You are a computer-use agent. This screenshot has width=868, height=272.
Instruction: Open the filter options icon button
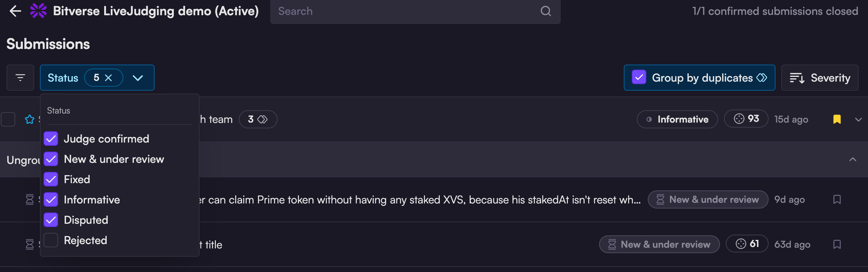tap(20, 78)
